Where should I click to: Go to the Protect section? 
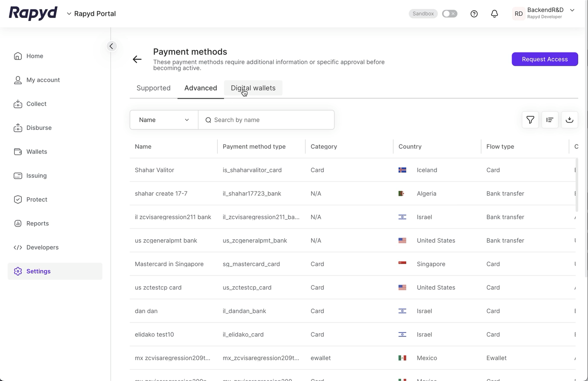[37, 199]
